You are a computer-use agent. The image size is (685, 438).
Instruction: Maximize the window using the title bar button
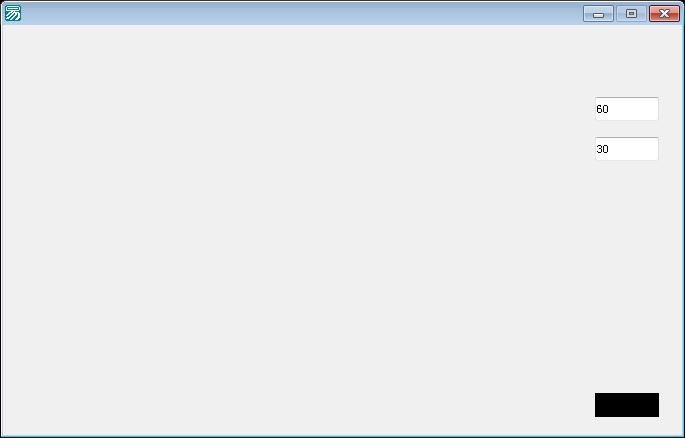click(x=631, y=14)
